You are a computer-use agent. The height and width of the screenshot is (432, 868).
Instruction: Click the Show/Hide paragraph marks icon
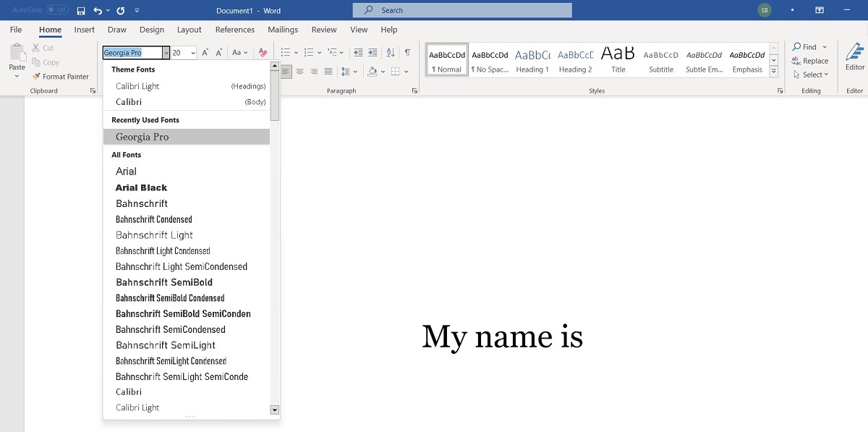409,51
